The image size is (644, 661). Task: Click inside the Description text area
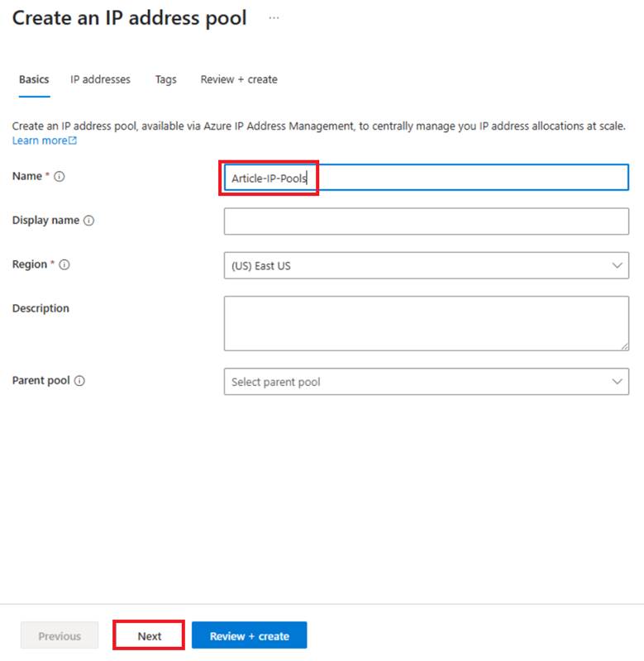425,322
